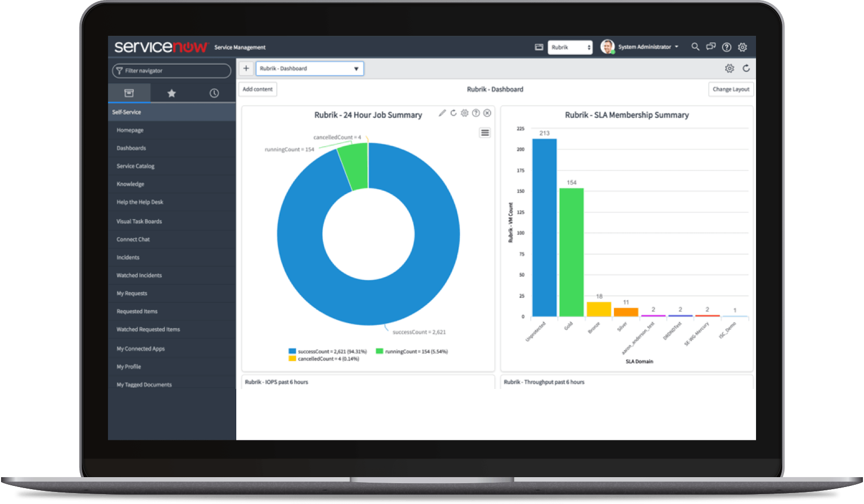Open the donut chart hamburger menu
The image size is (864, 504).
click(x=485, y=133)
